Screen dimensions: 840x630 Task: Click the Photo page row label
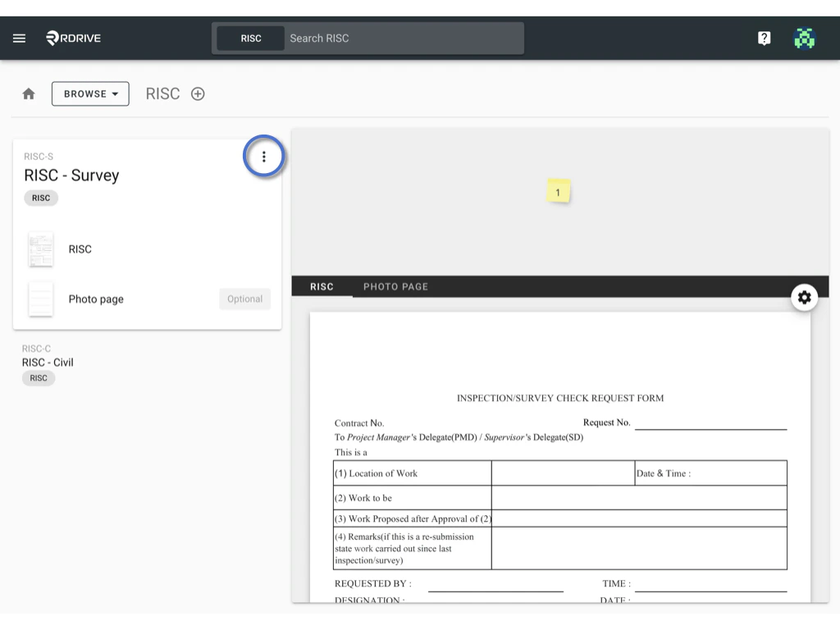click(96, 299)
